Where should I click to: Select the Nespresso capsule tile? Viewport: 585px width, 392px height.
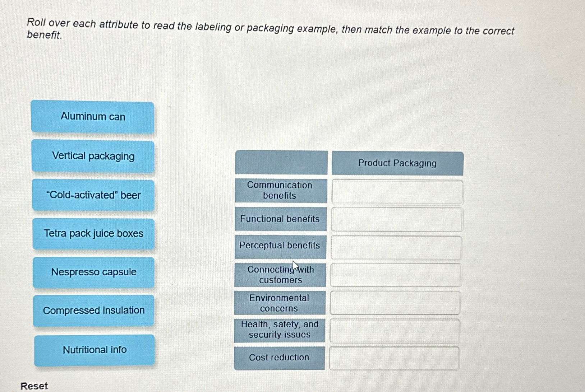click(x=93, y=272)
